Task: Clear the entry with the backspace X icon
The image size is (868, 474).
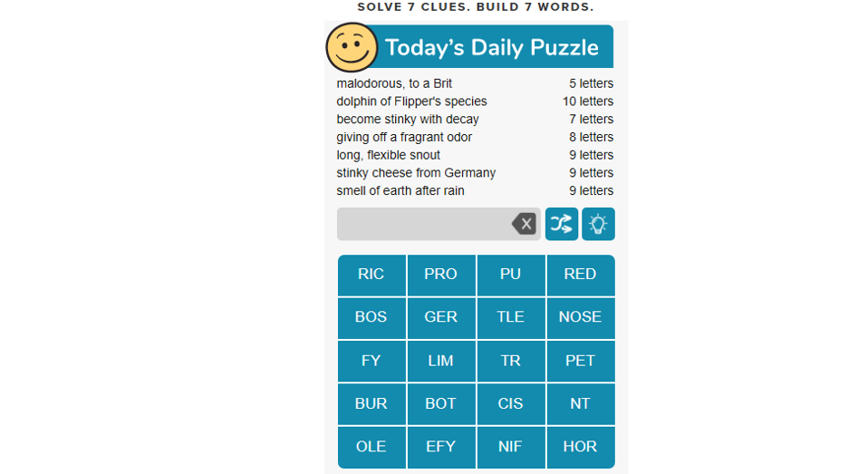Action: tap(524, 224)
